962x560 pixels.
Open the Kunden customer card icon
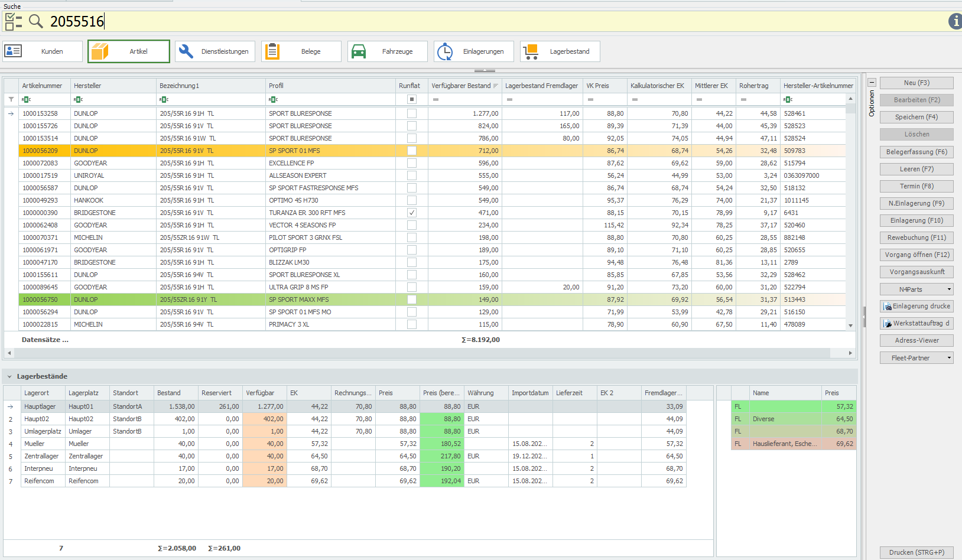(x=13, y=51)
